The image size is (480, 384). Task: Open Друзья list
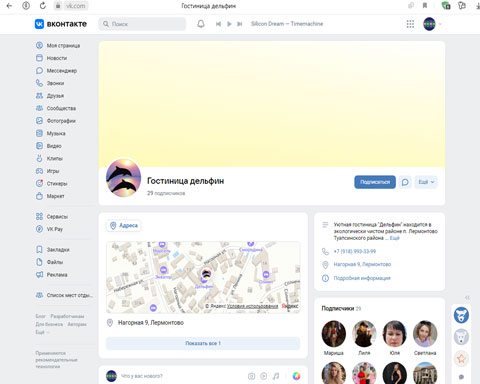(x=50, y=96)
